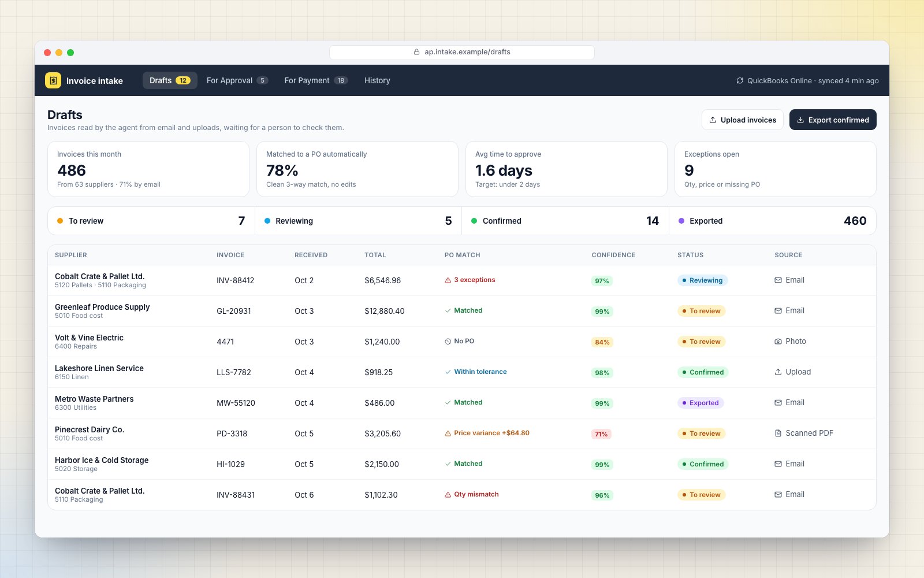Click the Invoice intake logo icon
This screenshot has height=578, width=924.
pos(53,80)
